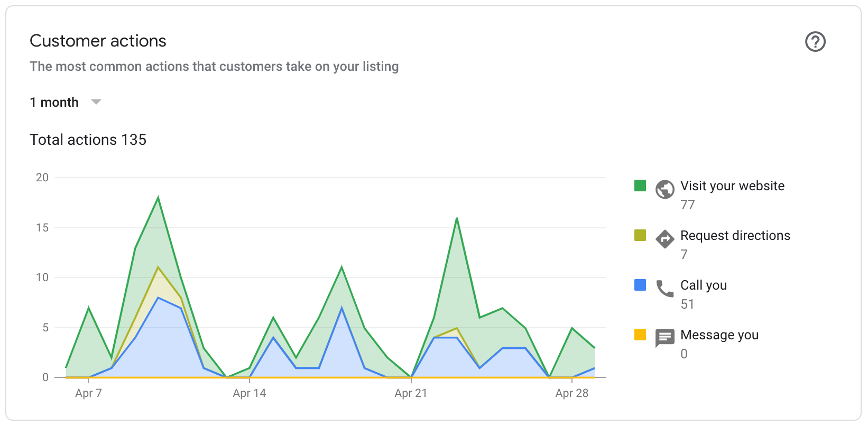The image size is (868, 426).
Task: Click the Visit your website legend label
Action: 732,186
